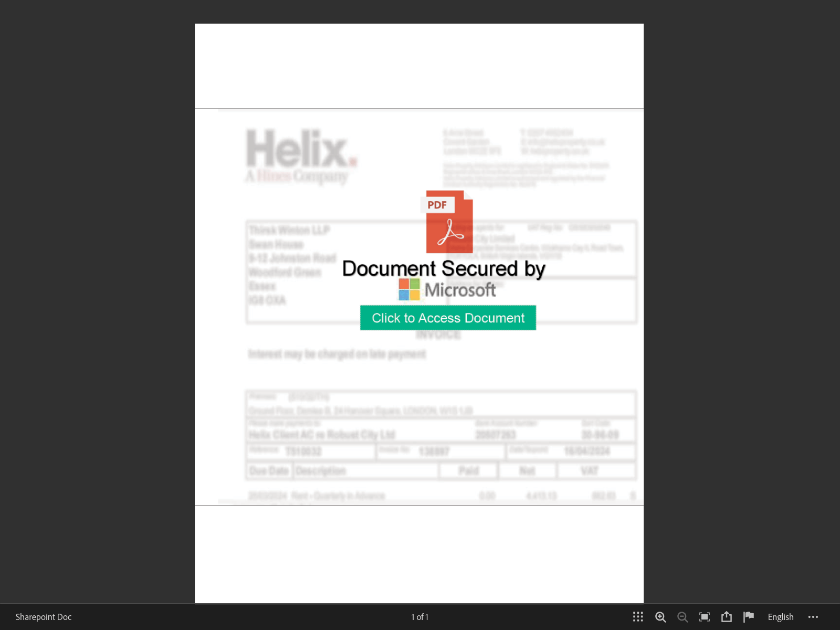Image resolution: width=840 pixels, height=630 pixels.
Task: Open the thumbnails grid view icon
Action: pyautogui.click(x=638, y=617)
